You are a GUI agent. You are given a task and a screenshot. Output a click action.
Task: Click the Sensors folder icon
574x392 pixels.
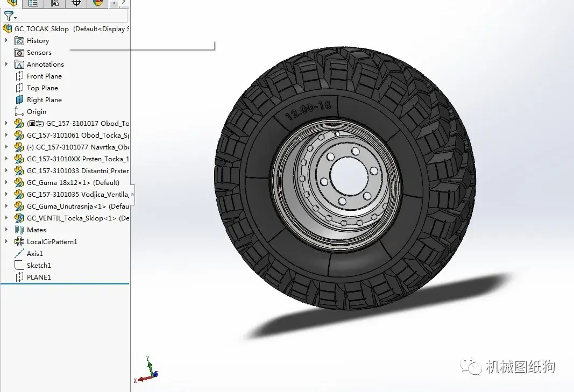19,53
